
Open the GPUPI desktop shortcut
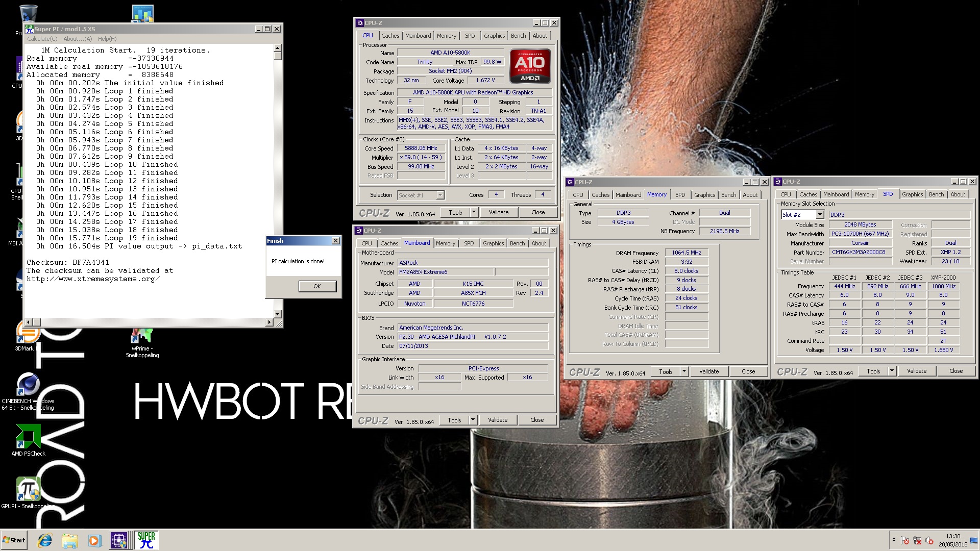tap(28, 492)
